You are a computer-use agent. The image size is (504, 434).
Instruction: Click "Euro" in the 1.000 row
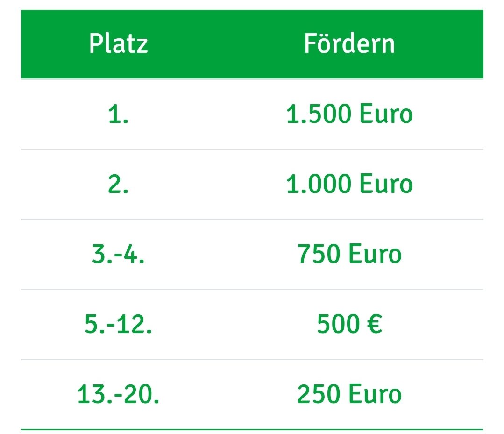pos(386,185)
